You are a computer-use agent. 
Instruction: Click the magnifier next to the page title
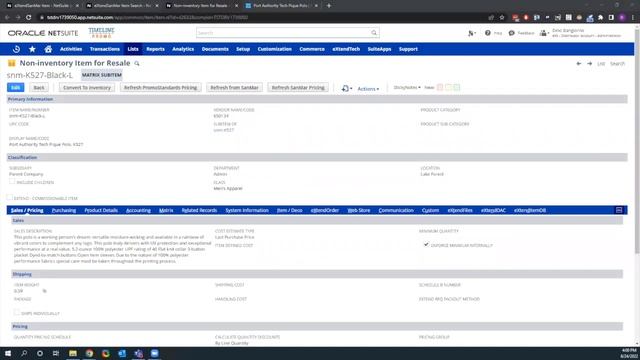point(137,64)
